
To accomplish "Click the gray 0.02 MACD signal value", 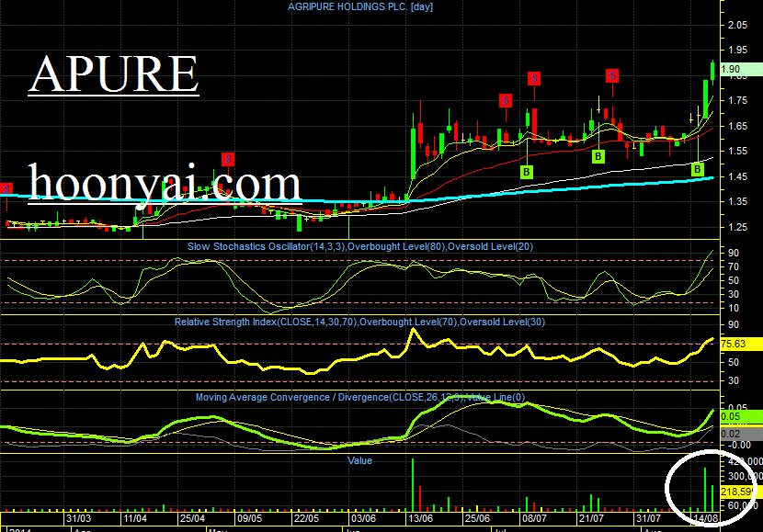I will point(742,434).
